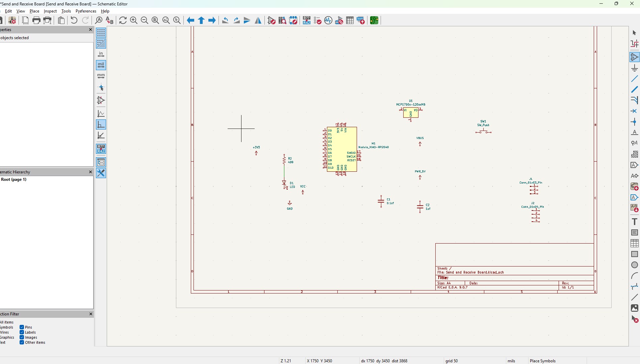Select the Add Text tool
This screenshot has width=640, height=364.
point(634,222)
